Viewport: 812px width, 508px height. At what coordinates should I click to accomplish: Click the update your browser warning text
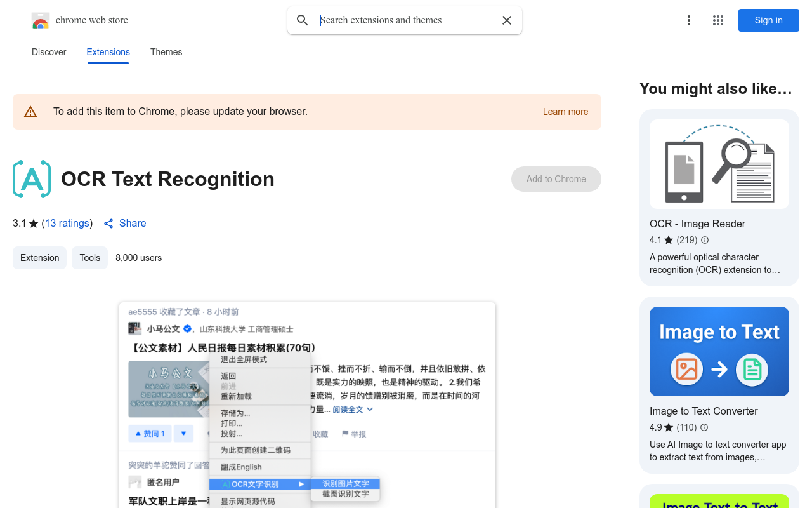[x=180, y=112]
